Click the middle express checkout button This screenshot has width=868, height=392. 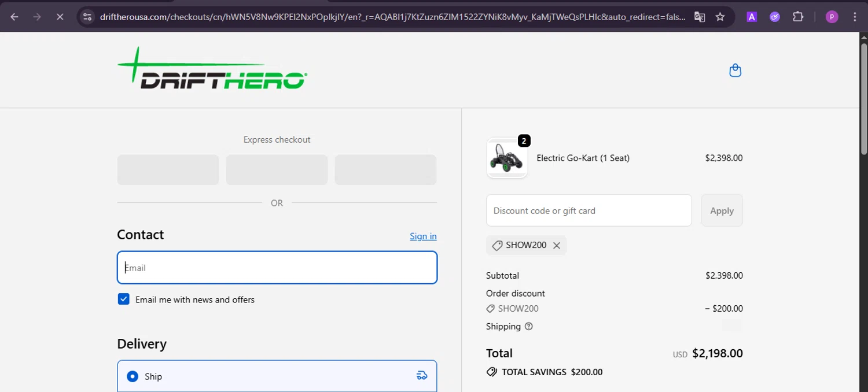pyautogui.click(x=277, y=170)
